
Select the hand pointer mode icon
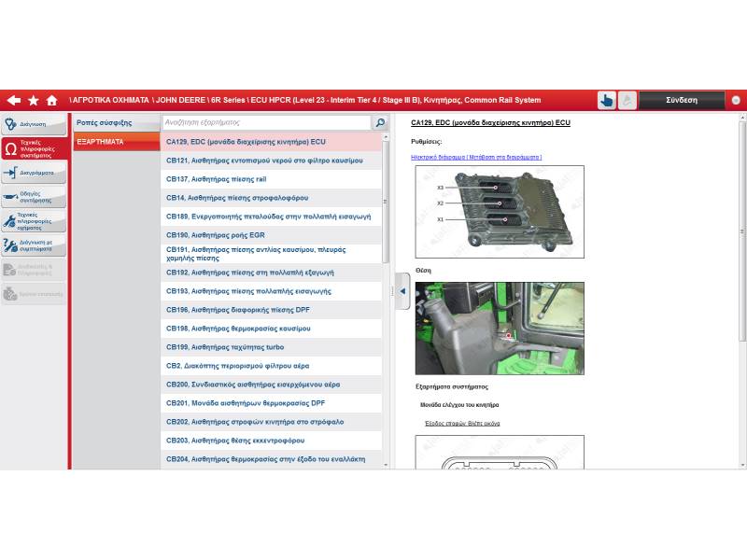coord(607,101)
